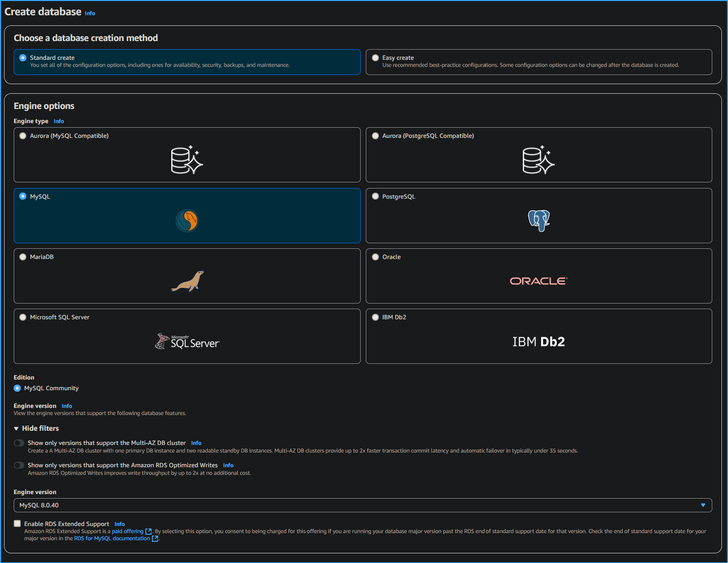Image resolution: width=728 pixels, height=563 pixels.
Task: Select the Easy create option
Action: pyautogui.click(x=375, y=57)
